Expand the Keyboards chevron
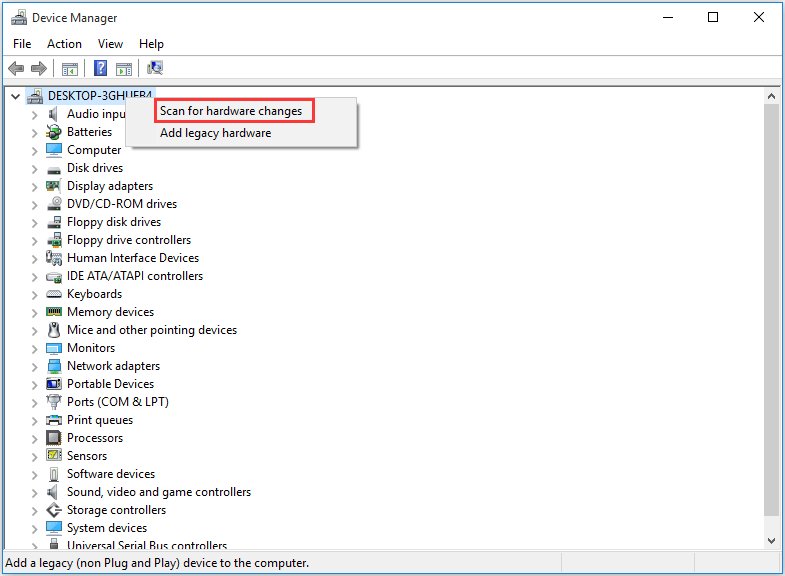Image resolution: width=785 pixels, height=576 pixels. (x=34, y=295)
